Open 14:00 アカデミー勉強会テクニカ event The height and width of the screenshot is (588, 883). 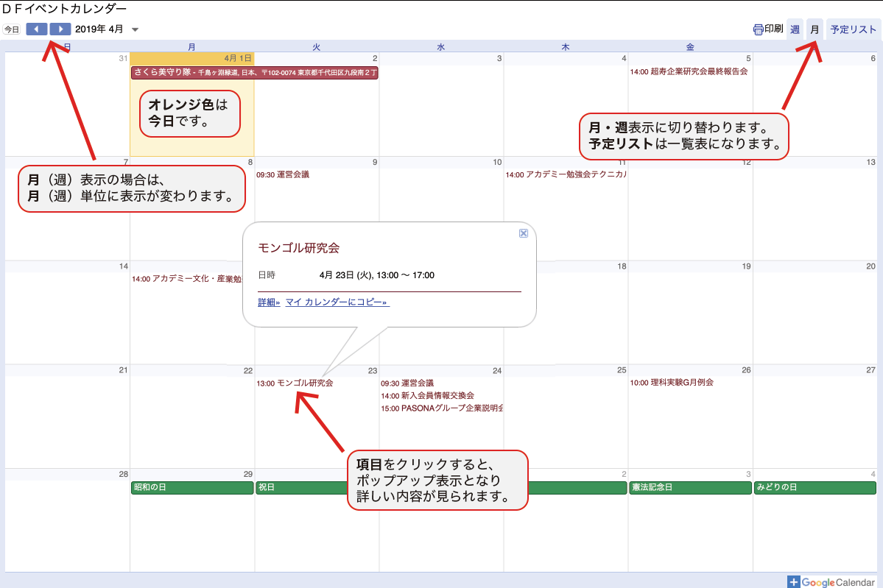pyautogui.click(x=566, y=174)
